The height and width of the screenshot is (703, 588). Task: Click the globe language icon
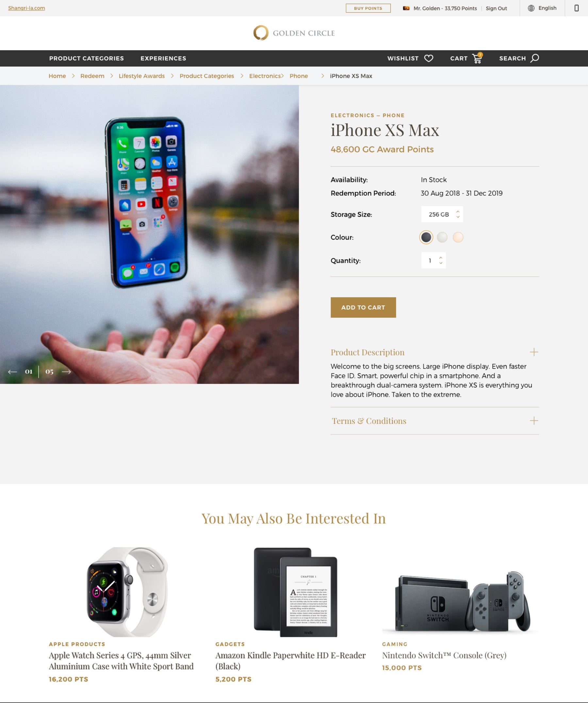[x=531, y=8]
